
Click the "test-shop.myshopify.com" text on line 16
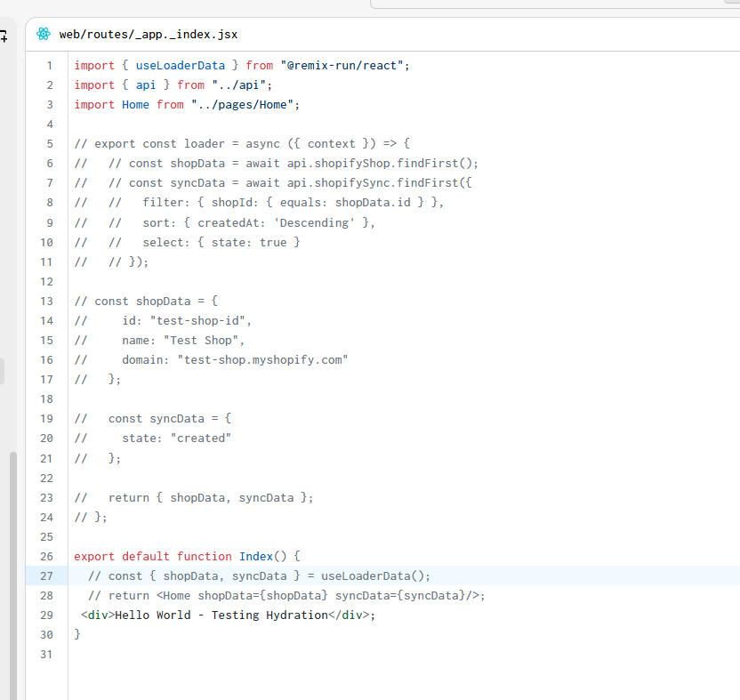click(263, 360)
